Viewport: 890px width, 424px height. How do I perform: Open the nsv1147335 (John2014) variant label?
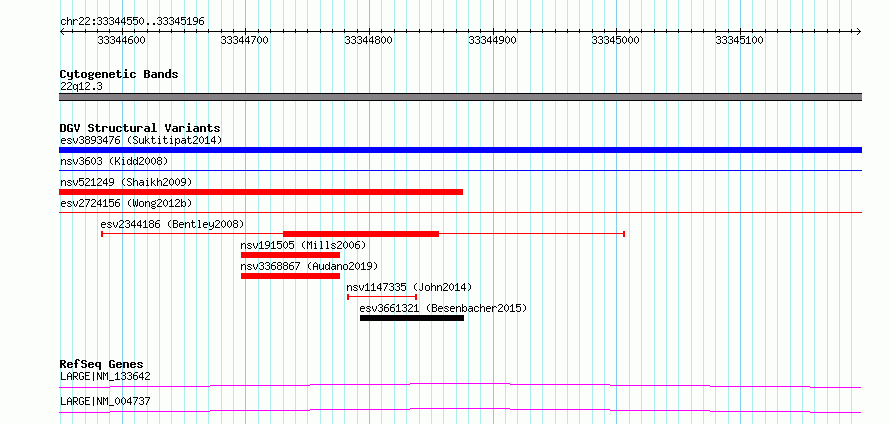tap(409, 287)
